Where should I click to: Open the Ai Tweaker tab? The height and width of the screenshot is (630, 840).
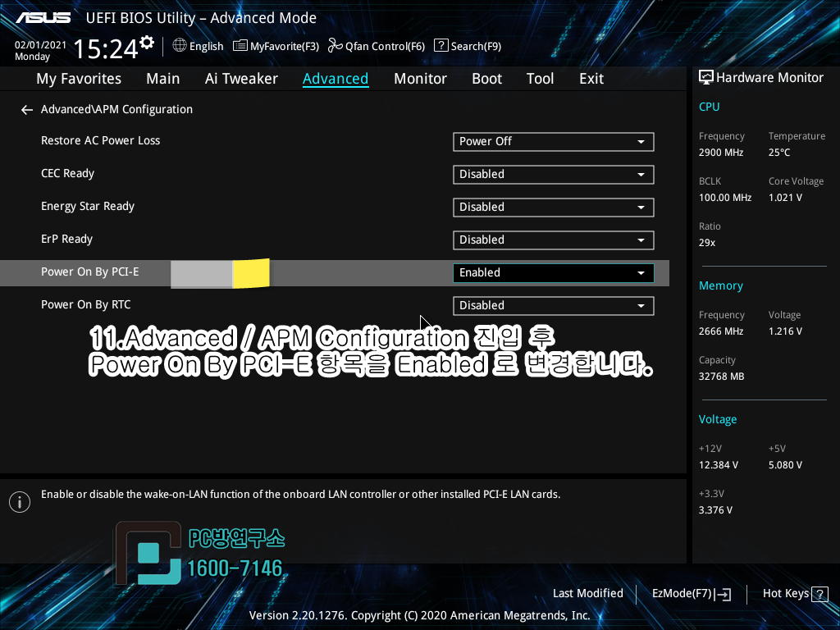241,79
